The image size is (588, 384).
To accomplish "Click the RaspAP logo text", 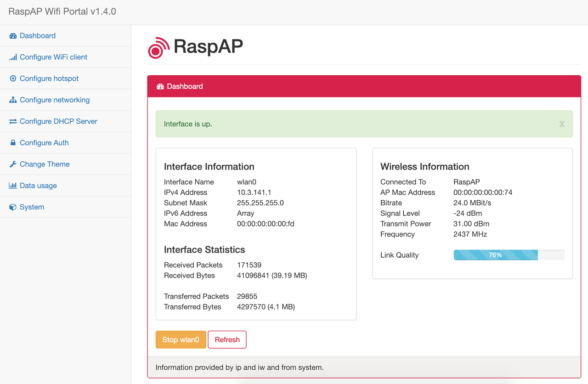I will point(208,46).
